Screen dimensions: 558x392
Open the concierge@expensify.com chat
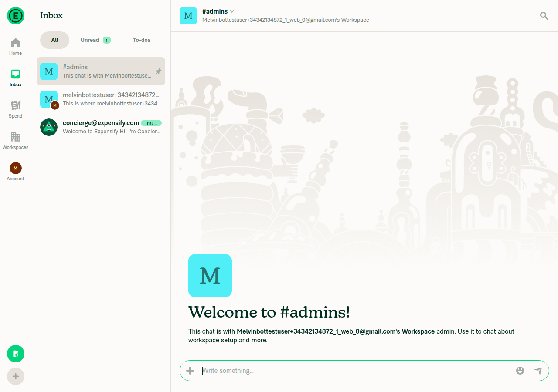pyautogui.click(x=101, y=127)
